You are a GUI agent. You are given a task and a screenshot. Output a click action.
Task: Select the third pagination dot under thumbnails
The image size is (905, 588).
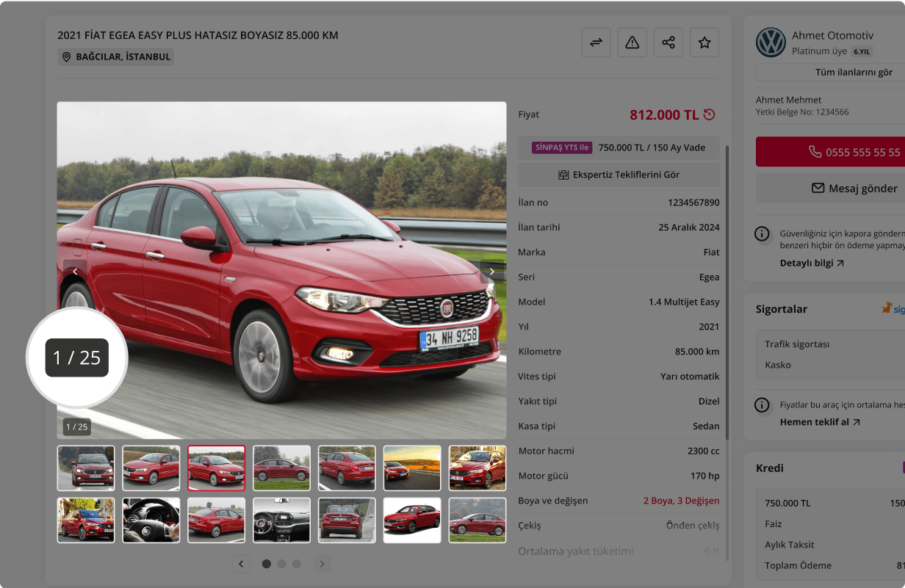click(297, 564)
